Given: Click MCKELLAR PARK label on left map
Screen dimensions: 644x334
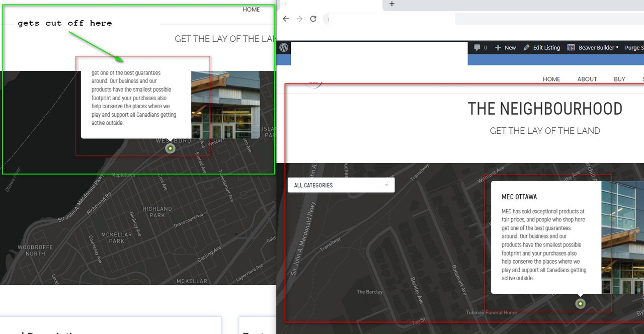Looking at the screenshot, I should (116, 238).
